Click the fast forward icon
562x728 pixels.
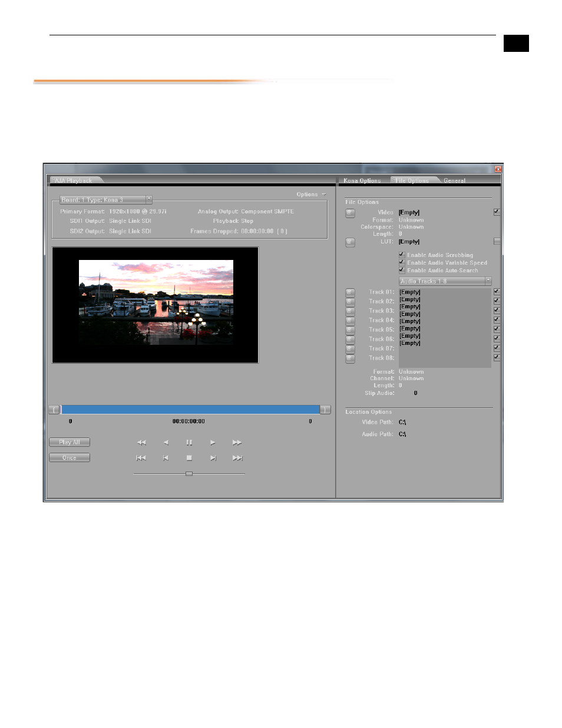point(237,443)
